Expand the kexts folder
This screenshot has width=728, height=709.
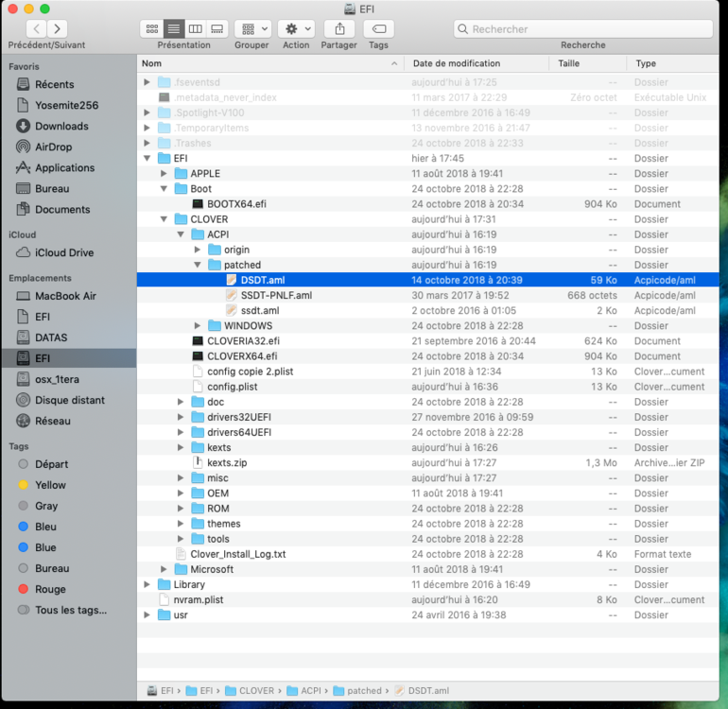coord(181,448)
